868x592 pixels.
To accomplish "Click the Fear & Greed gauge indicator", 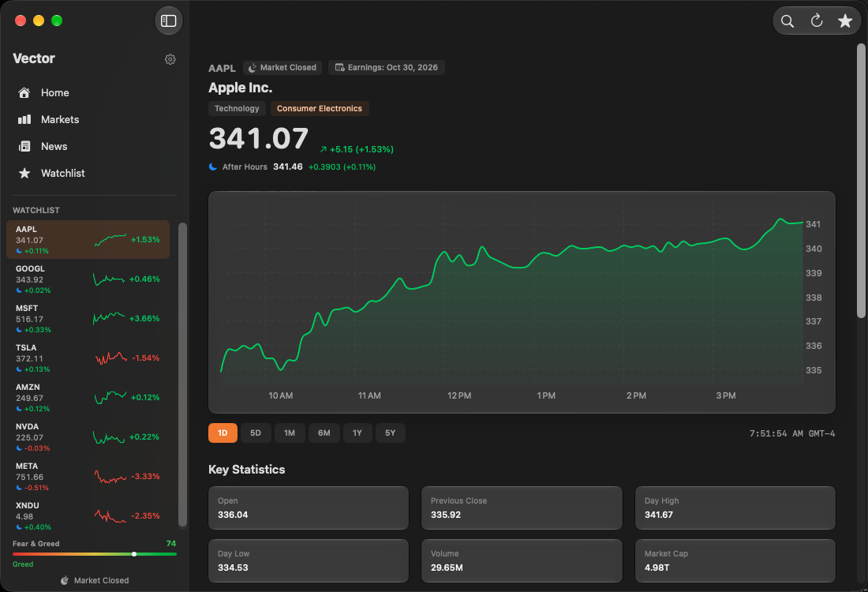I will (x=134, y=554).
